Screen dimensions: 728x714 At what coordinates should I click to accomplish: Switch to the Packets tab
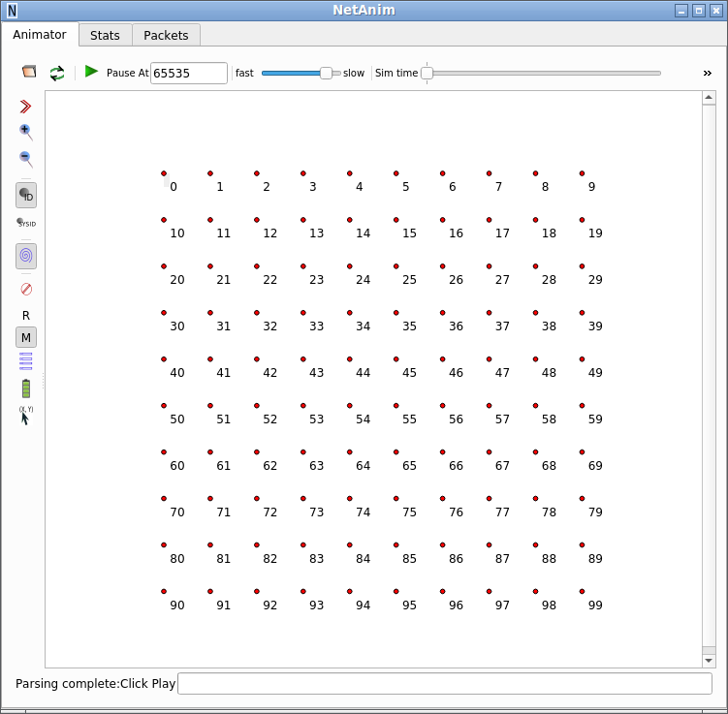coord(166,35)
